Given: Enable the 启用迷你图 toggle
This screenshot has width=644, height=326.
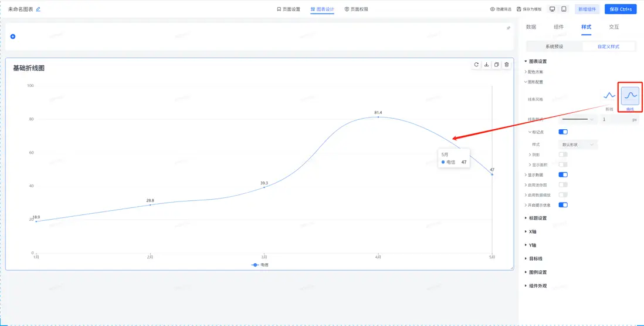Looking at the screenshot, I should (x=563, y=184).
